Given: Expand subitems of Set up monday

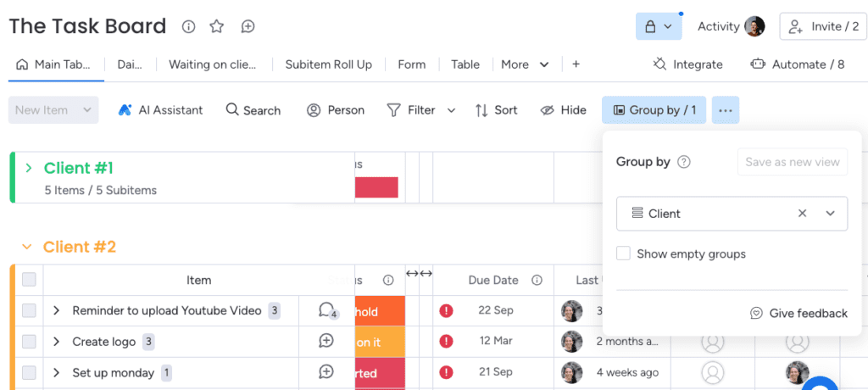Looking at the screenshot, I should pos(56,373).
